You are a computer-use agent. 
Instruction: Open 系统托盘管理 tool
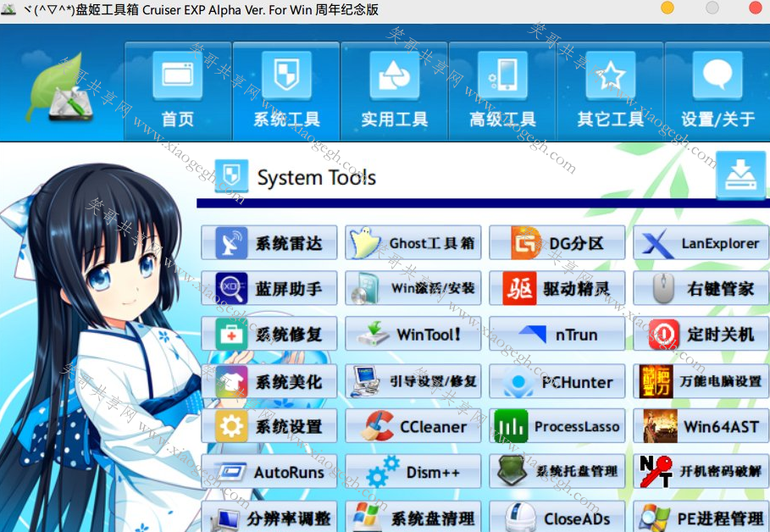click(x=557, y=472)
